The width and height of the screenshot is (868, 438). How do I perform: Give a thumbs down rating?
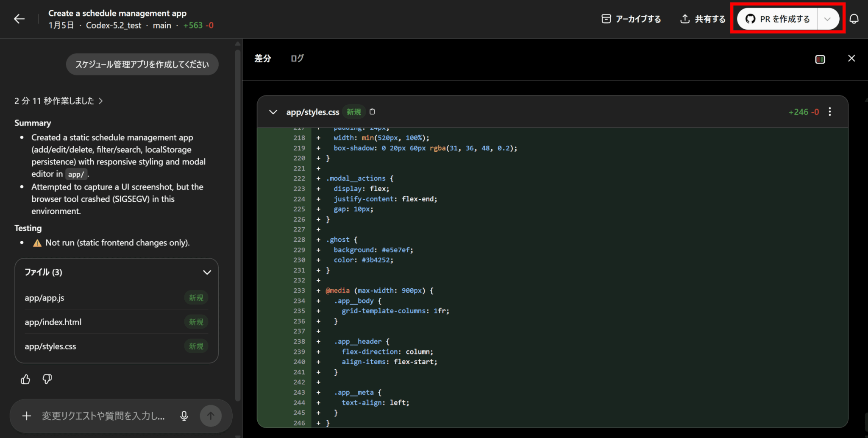click(x=47, y=379)
